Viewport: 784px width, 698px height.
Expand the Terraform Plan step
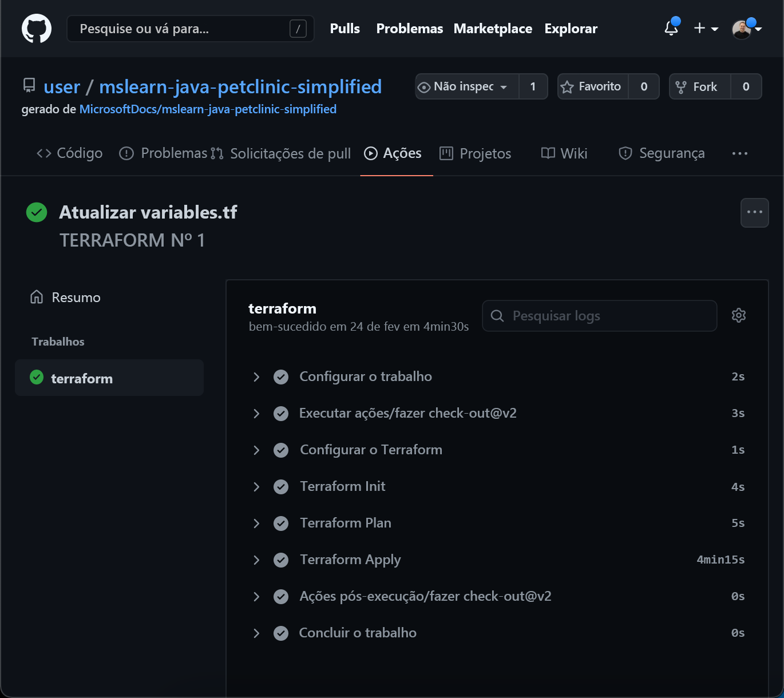pyautogui.click(x=256, y=523)
